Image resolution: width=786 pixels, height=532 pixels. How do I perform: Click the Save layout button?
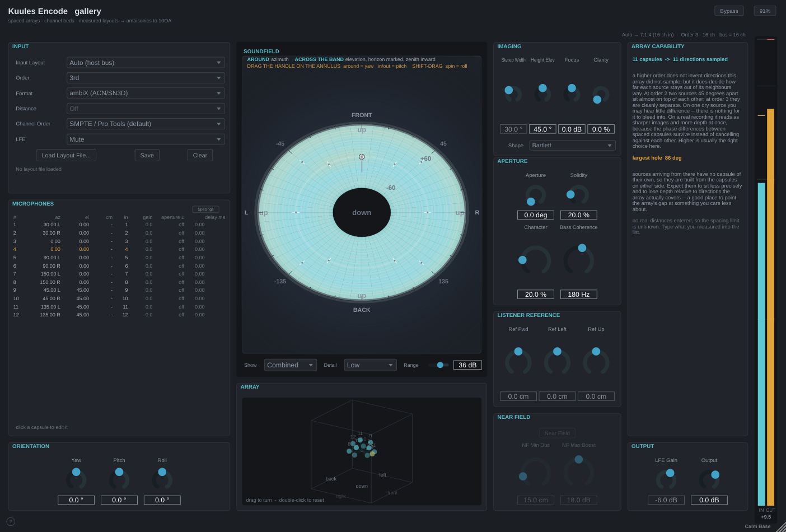[x=147, y=155]
